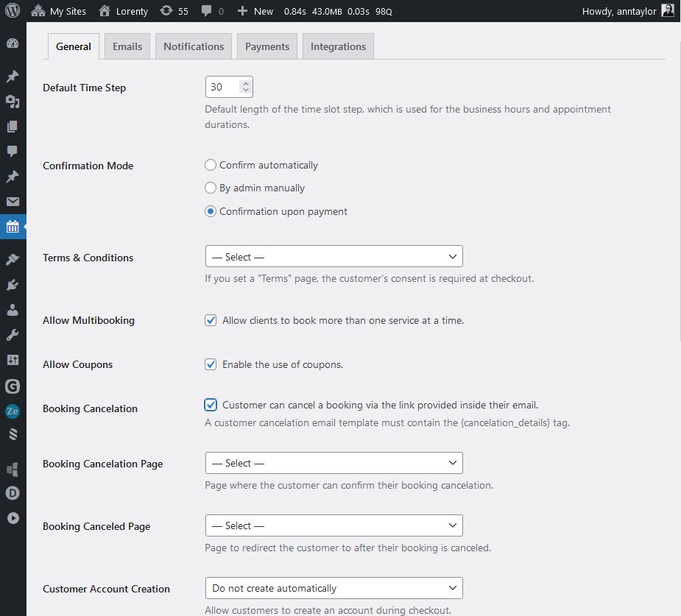The height and width of the screenshot is (616, 681).
Task: Toggle the Enable the use of coupons checkbox
Action: click(x=211, y=364)
